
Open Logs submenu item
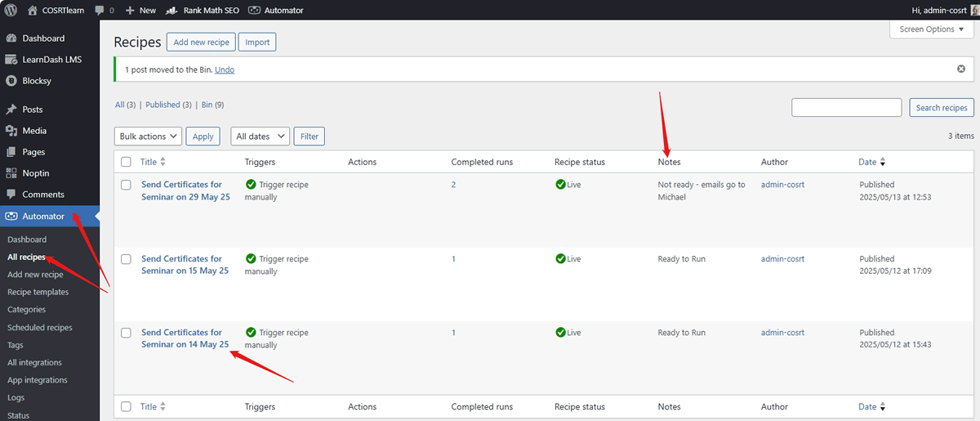tap(16, 398)
